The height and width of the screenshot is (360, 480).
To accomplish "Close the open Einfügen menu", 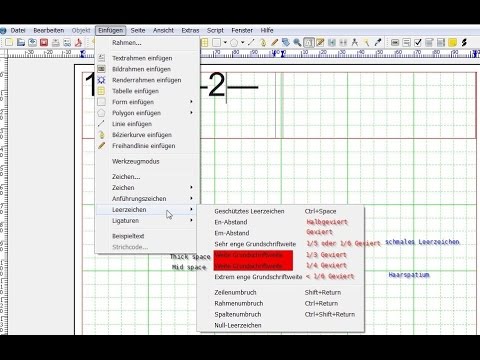I will [110, 30].
